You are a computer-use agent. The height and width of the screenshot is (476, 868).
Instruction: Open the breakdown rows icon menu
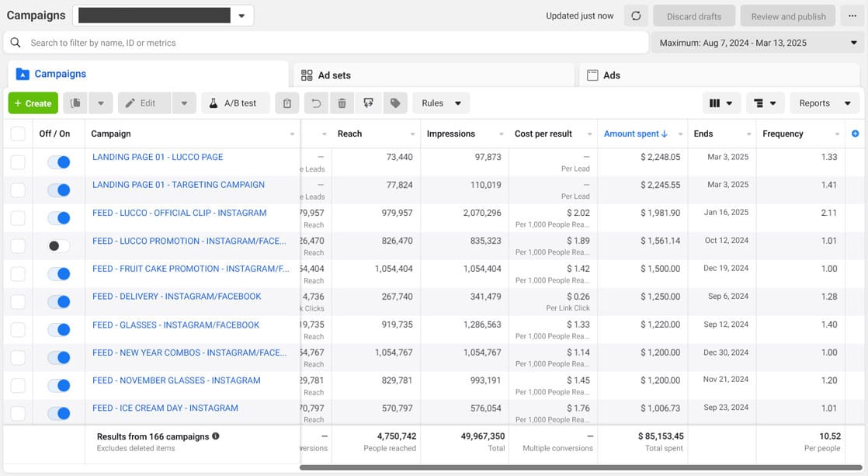pyautogui.click(x=765, y=103)
